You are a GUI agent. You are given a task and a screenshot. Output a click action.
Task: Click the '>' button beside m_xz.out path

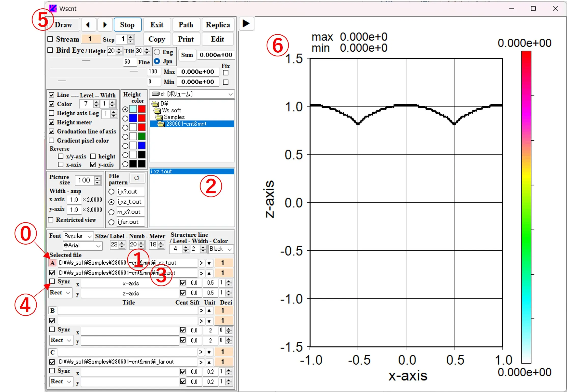201,273
